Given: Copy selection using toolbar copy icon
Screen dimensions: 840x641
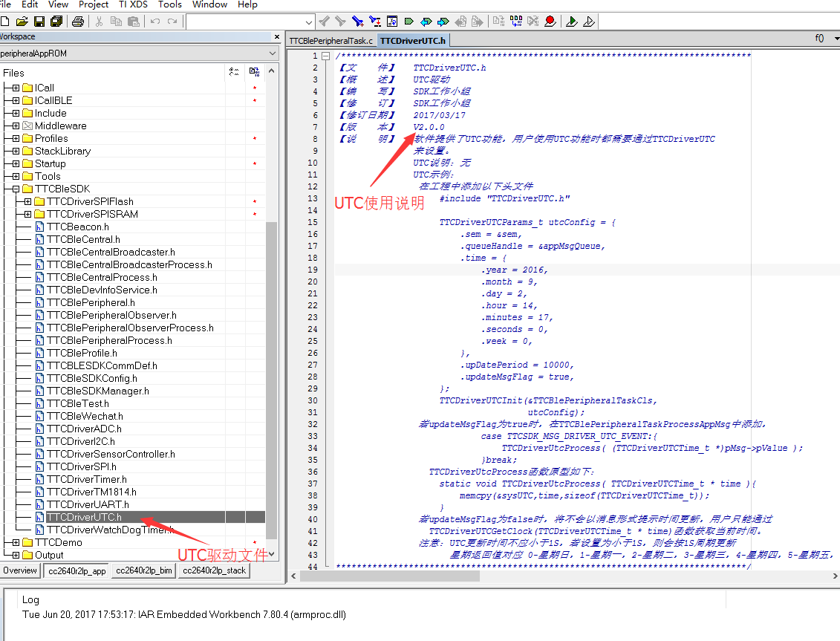Looking at the screenshot, I should click(x=116, y=22).
